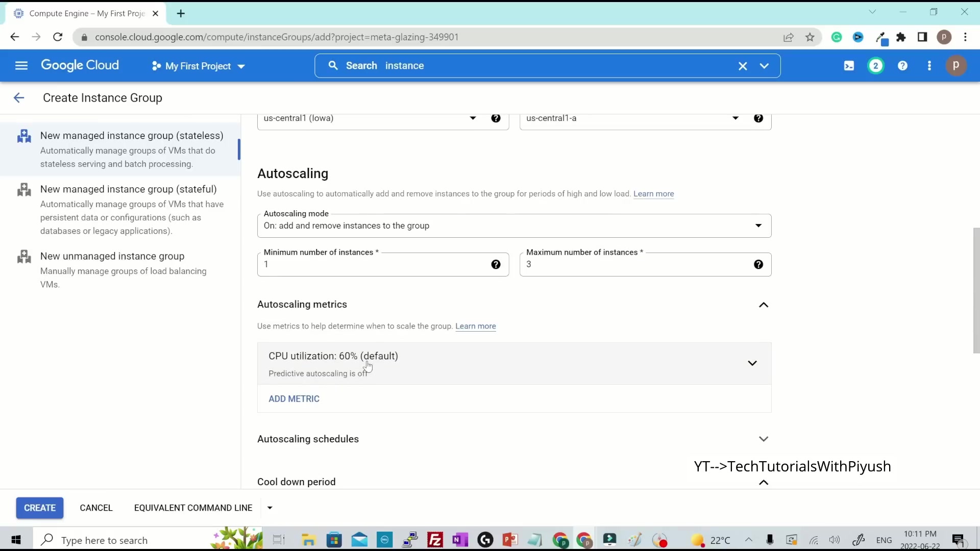Share this page from address bar

[789, 37]
